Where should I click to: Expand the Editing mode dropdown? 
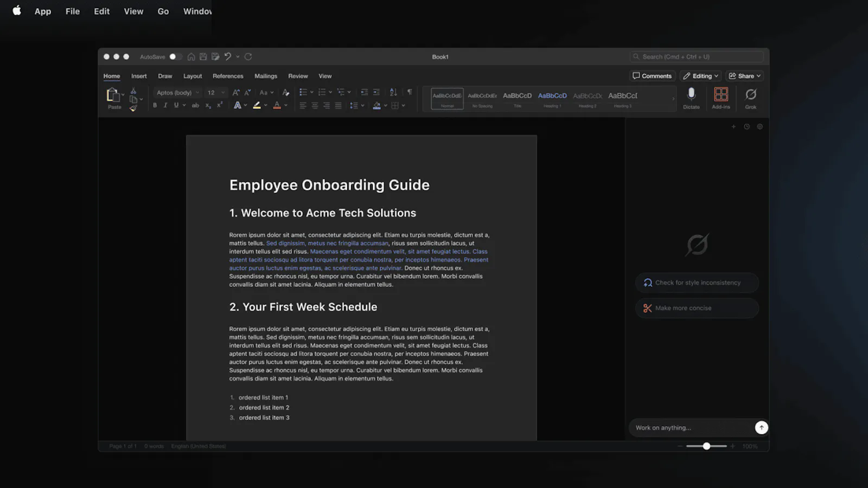pos(700,76)
